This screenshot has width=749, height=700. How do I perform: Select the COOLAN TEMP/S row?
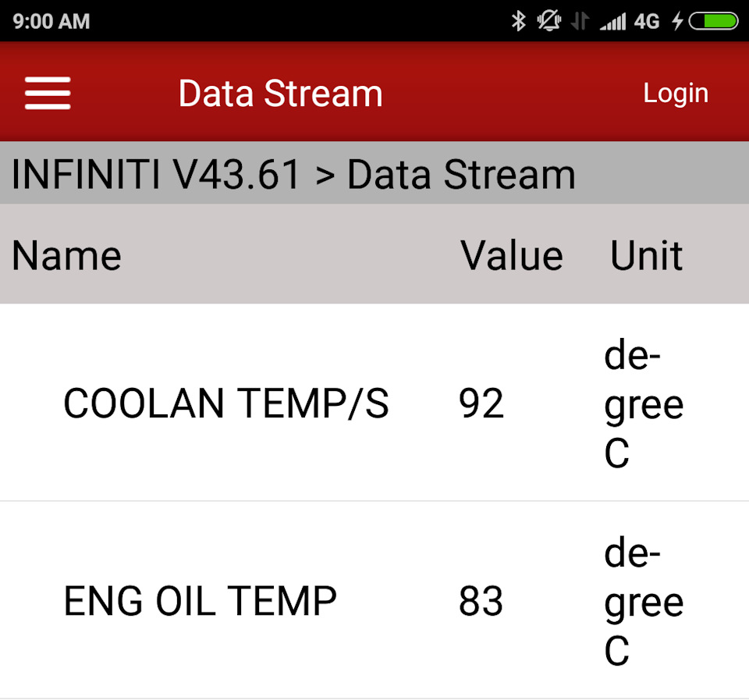pyautogui.click(x=374, y=403)
